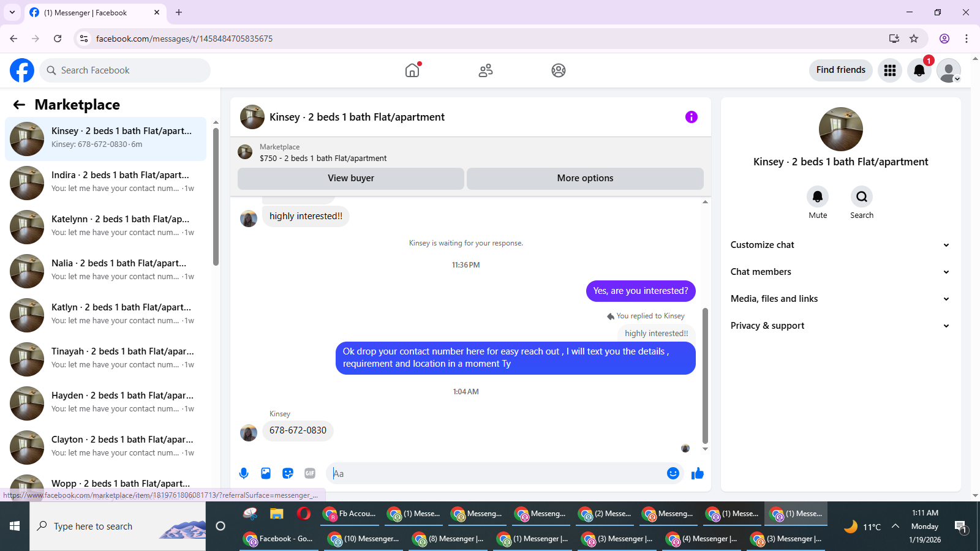Image resolution: width=980 pixels, height=551 pixels.
Task: Show hidden system tray icons
Action: click(895, 527)
